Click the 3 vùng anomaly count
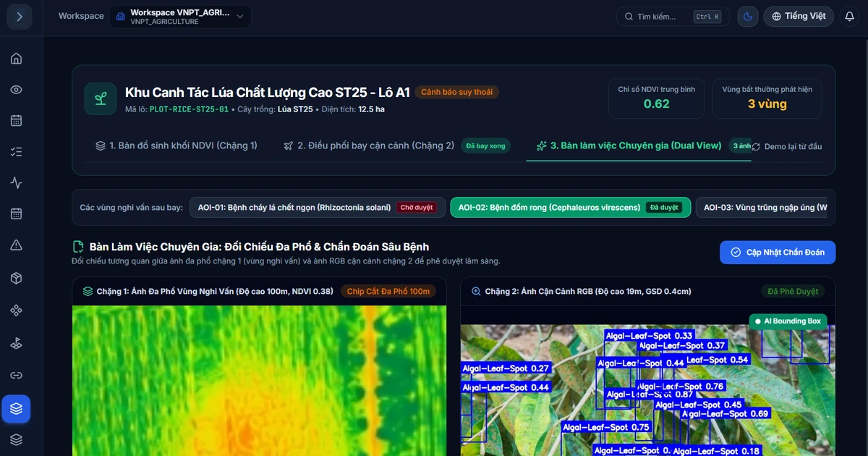 767,104
